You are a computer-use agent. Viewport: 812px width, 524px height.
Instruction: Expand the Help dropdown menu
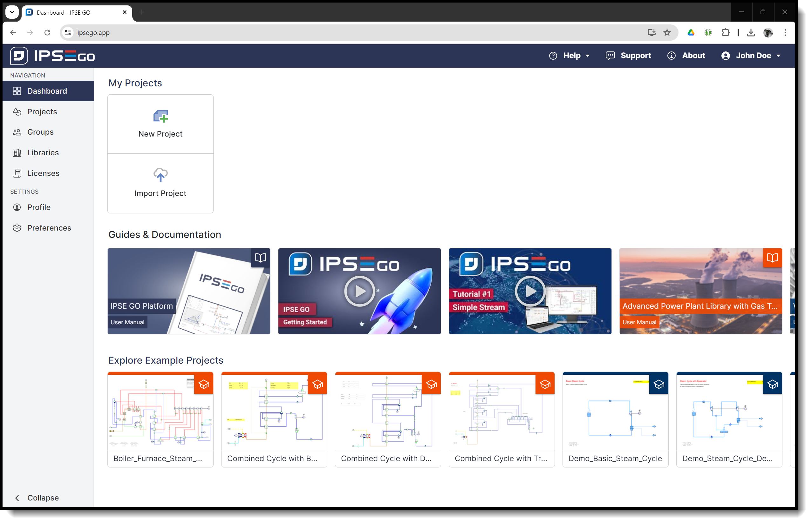[569, 56]
